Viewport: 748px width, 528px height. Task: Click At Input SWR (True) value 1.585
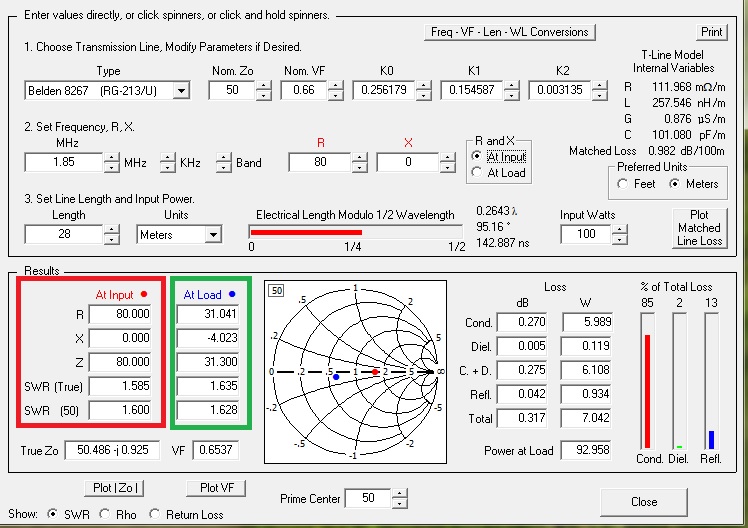(x=120, y=386)
